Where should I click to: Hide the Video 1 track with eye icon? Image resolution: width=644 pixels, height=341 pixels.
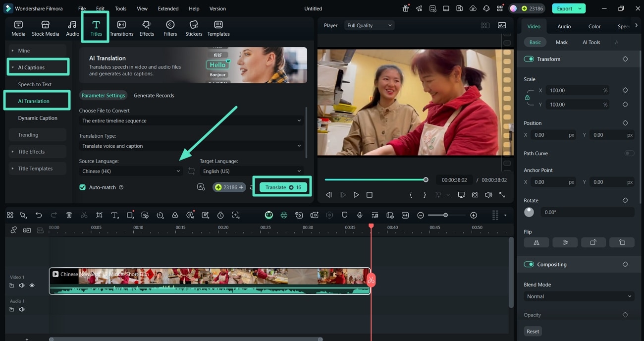click(32, 285)
